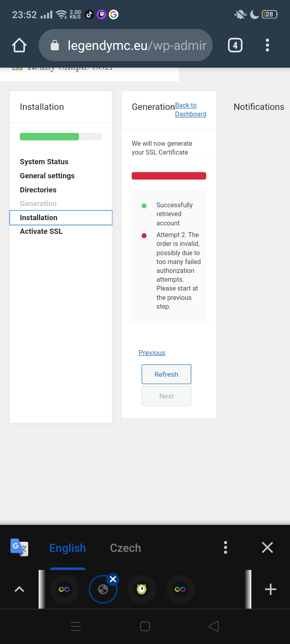290x644 pixels.
Task: Click the Back to Dashboard link
Action: coord(190,110)
